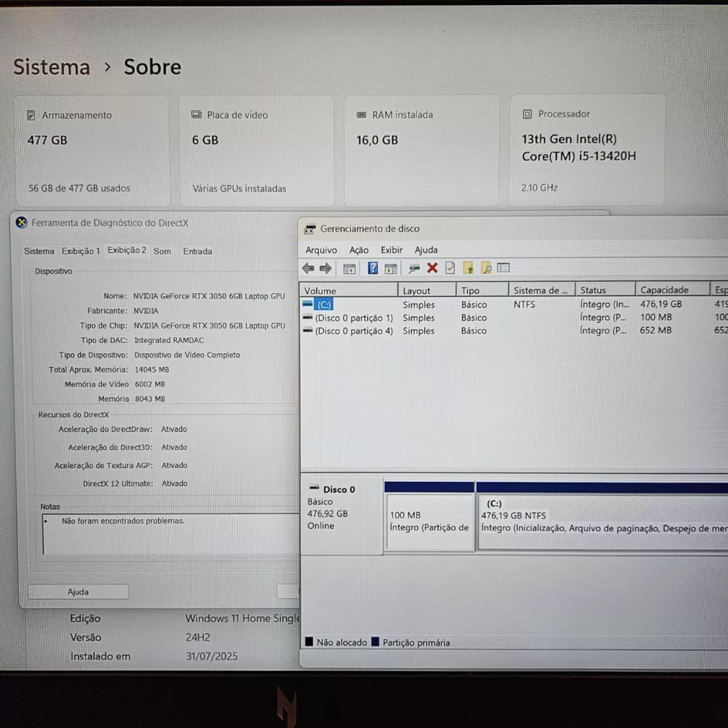This screenshot has height=728, width=728.
Task: Click the document checkmark properties toolbar icon
Action: 450,268
